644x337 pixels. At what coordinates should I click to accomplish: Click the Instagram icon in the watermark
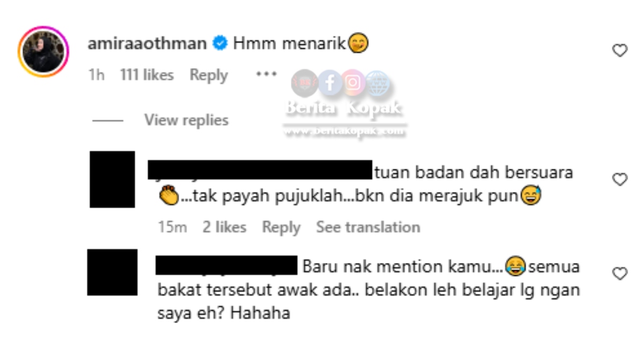click(353, 83)
